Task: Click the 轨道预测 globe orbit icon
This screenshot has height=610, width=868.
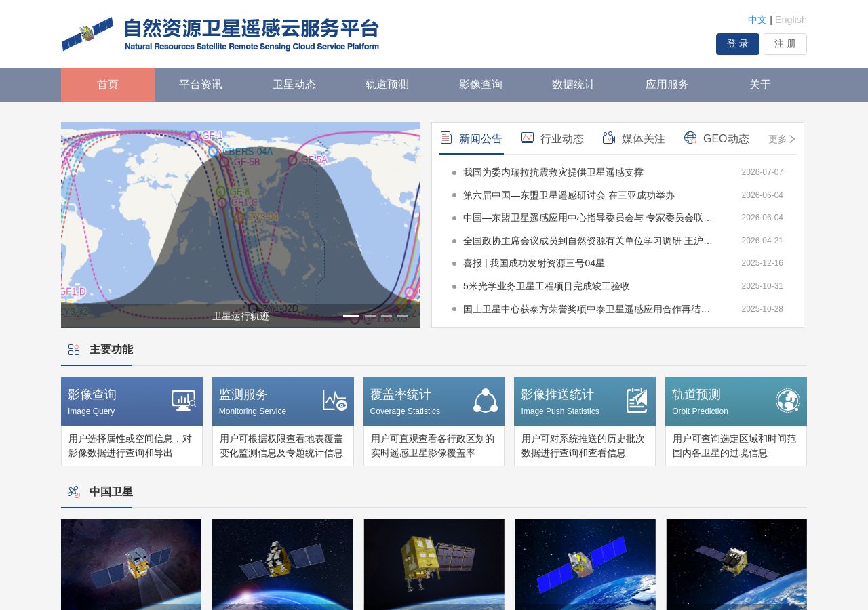Action: click(788, 401)
